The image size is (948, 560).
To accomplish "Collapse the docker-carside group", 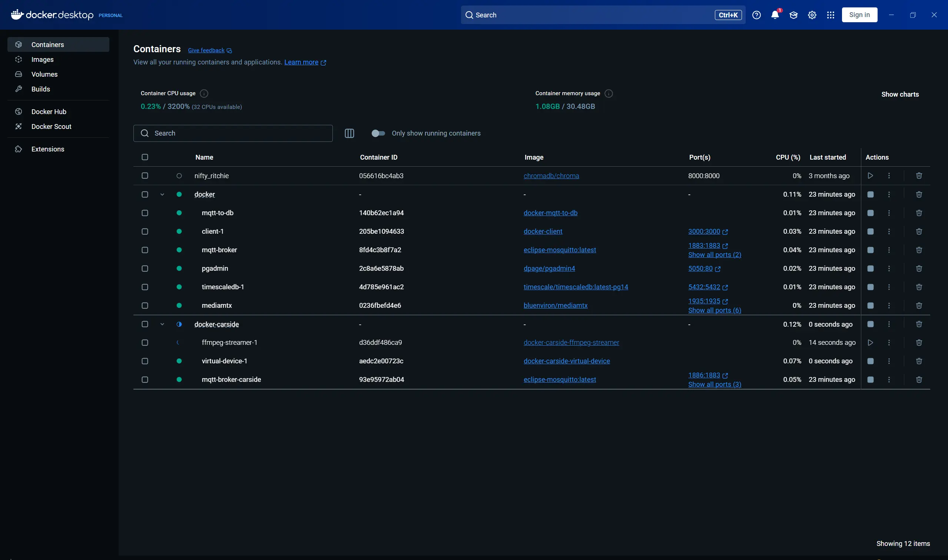I will [162, 324].
